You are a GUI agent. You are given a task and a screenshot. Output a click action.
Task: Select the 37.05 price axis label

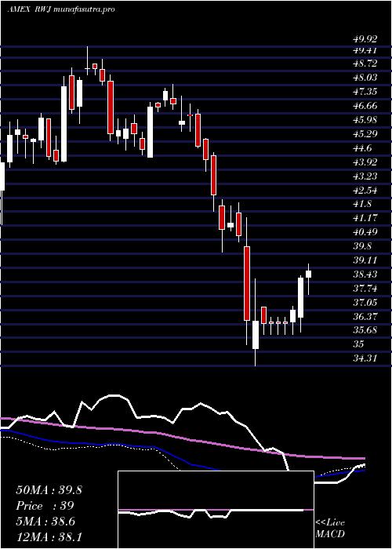[365, 302]
